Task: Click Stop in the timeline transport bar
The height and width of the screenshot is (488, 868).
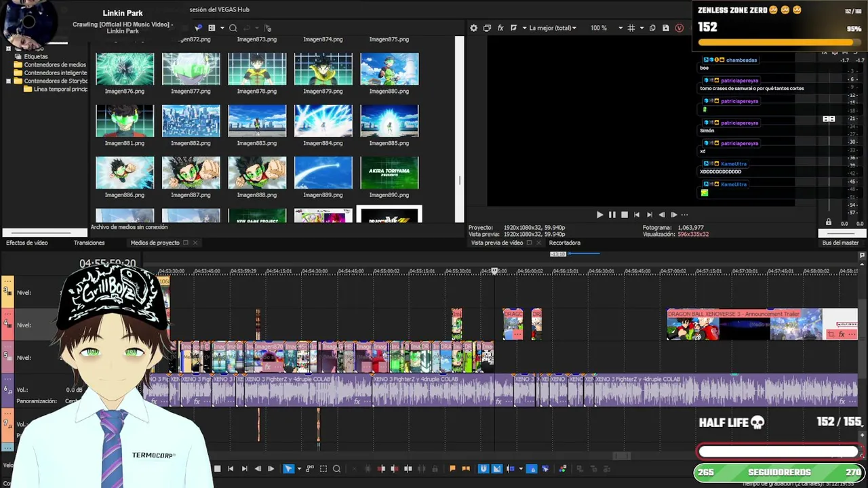Action: point(218,468)
